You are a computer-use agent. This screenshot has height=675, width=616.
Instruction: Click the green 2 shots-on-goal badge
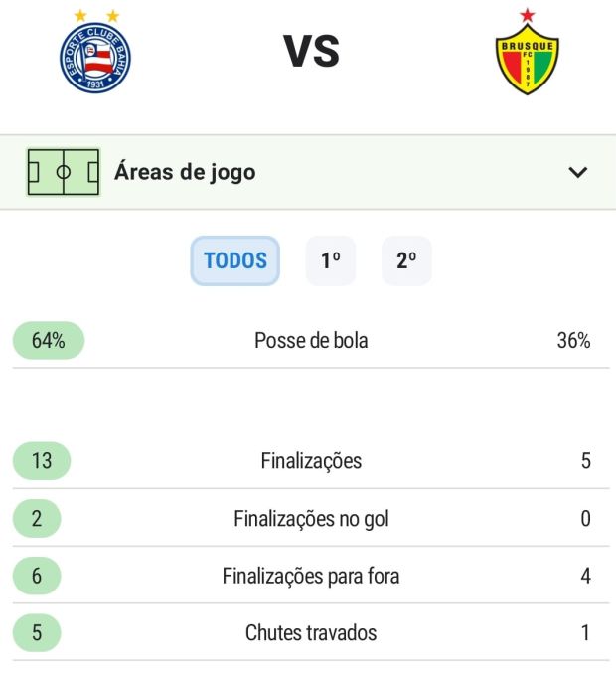coord(37,518)
